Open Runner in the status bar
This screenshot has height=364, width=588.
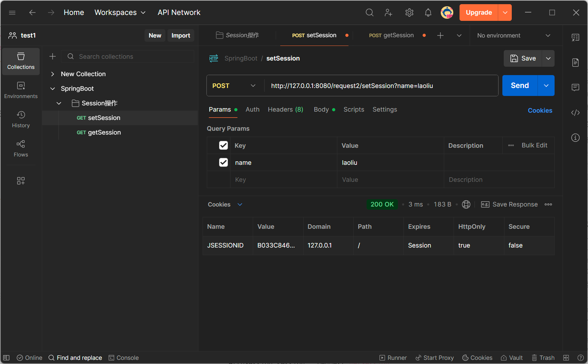[x=393, y=358]
